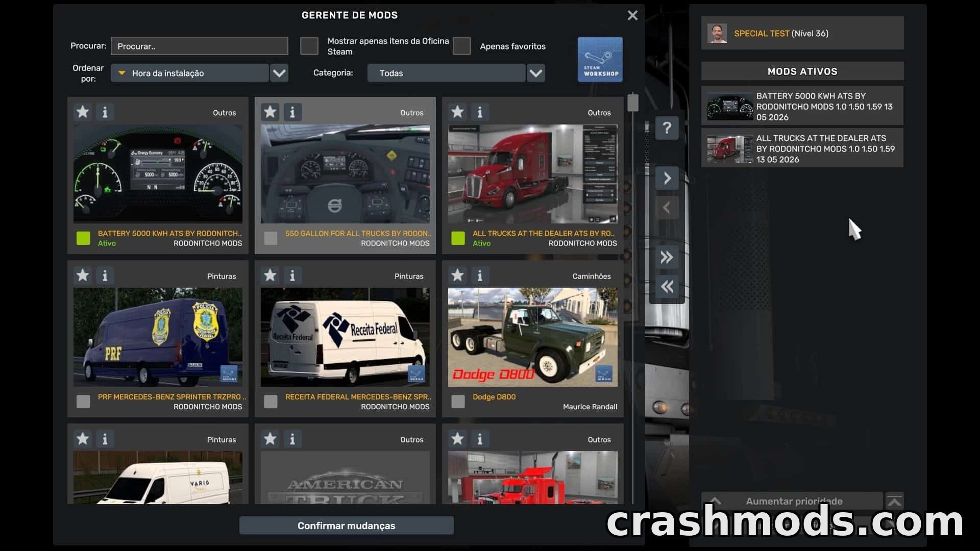Open the SPECIAL TEST profile entry
The height and width of the screenshot is (551, 980).
tap(802, 33)
